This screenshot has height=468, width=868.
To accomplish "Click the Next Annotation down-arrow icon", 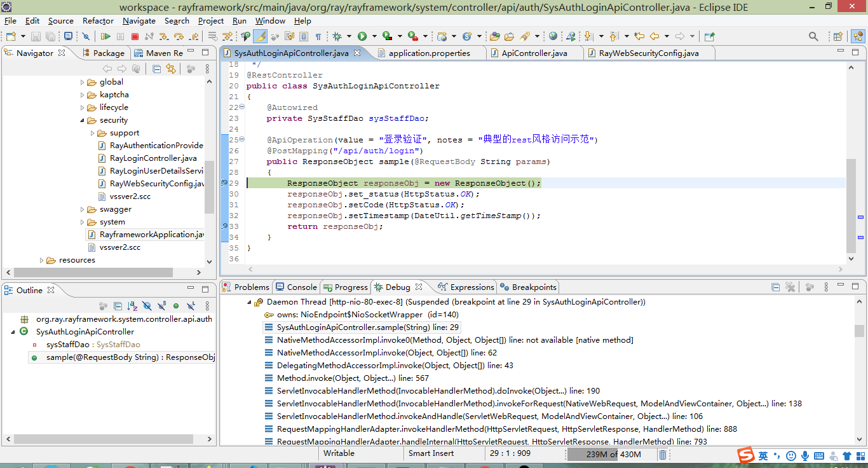I will pos(588,36).
